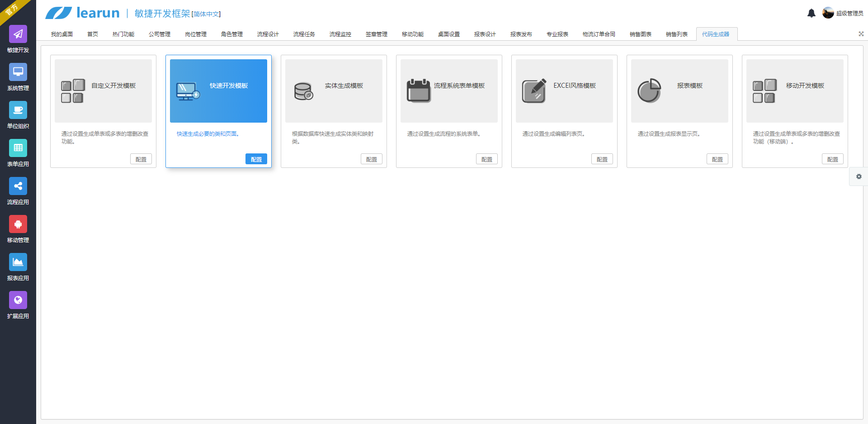868x424 pixels.
Task: Click the 流程系统表单模板 title text
Action: [459, 86]
